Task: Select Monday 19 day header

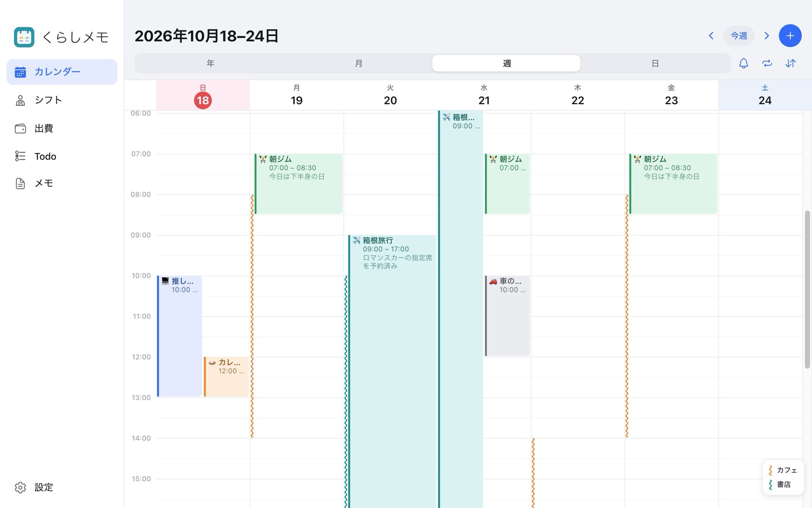Action: 297,96
